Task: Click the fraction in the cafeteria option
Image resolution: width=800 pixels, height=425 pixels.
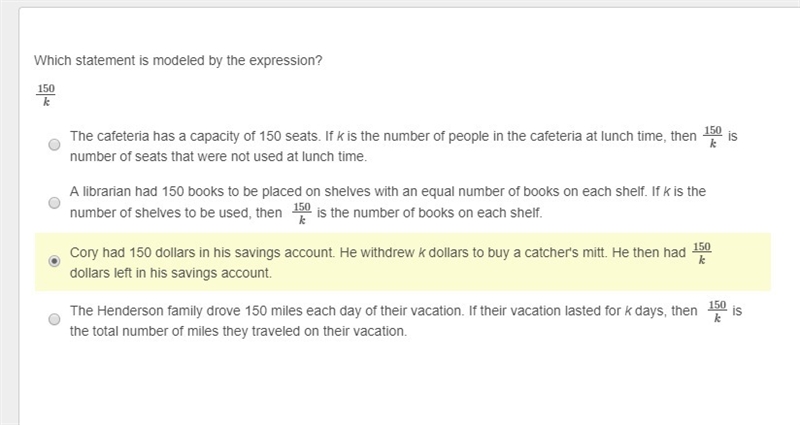Action: coord(713,136)
